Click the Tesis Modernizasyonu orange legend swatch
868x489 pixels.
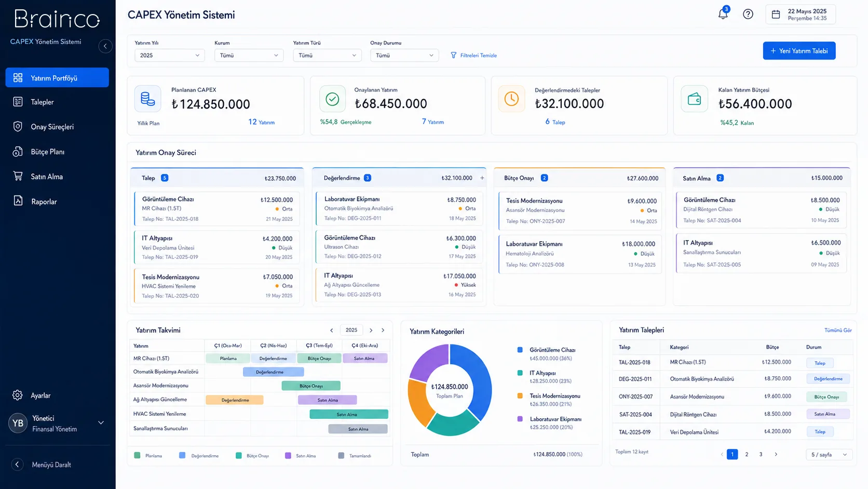pos(520,395)
